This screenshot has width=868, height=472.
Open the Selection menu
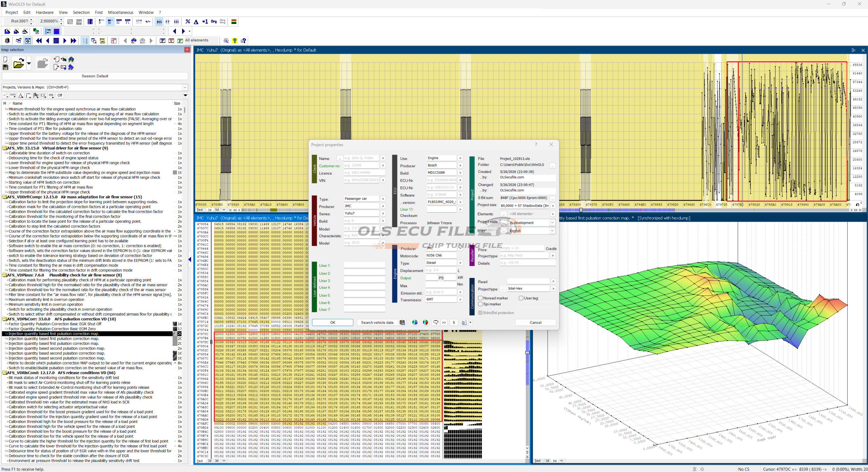click(81, 12)
